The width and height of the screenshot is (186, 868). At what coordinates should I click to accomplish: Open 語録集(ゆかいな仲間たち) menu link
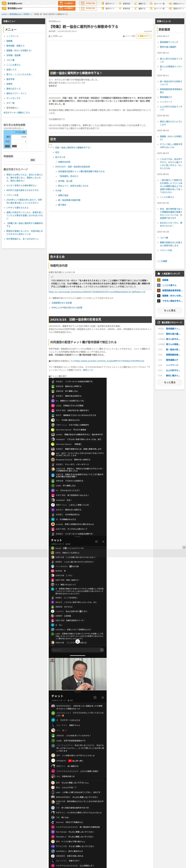tap(19, 50)
